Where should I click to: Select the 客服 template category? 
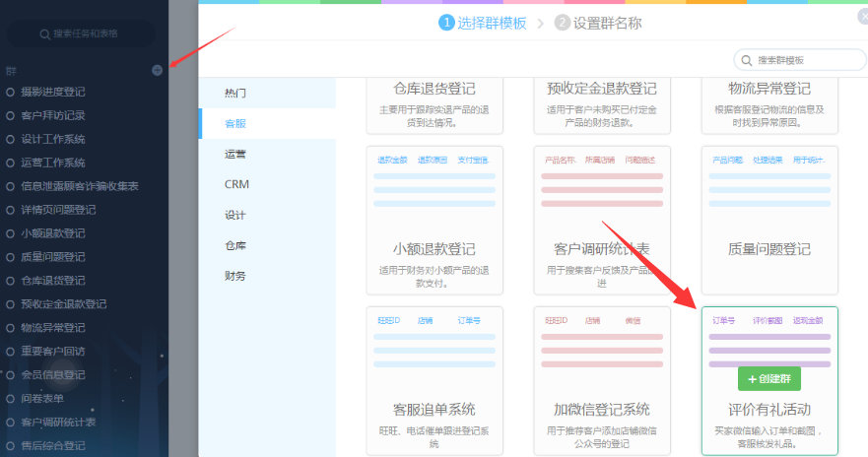267,123
